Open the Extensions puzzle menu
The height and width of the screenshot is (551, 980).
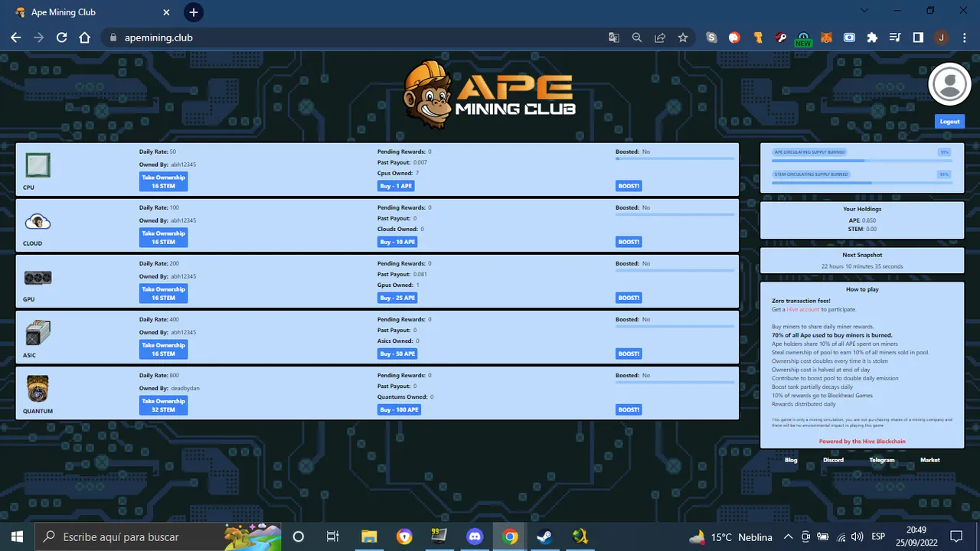tap(872, 37)
